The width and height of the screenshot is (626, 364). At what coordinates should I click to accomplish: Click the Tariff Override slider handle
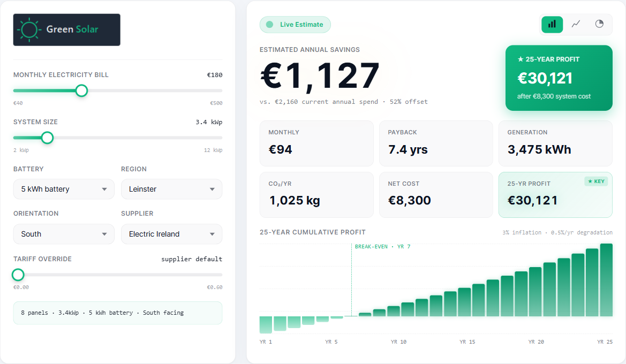18,275
